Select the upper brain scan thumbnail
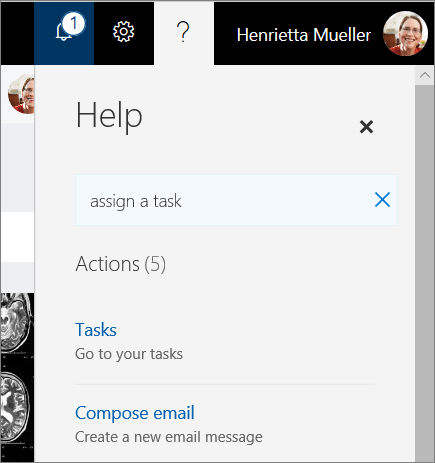The width and height of the screenshot is (435, 463). point(17,323)
